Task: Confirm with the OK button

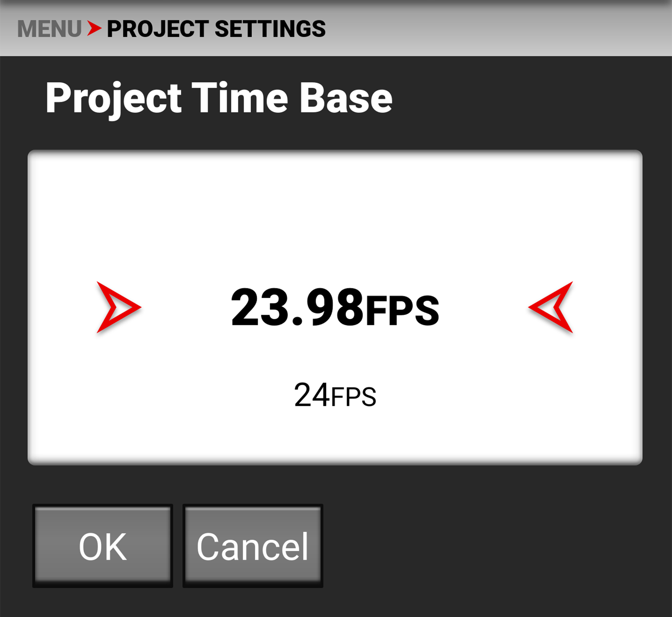Action: tap(103, 546)
